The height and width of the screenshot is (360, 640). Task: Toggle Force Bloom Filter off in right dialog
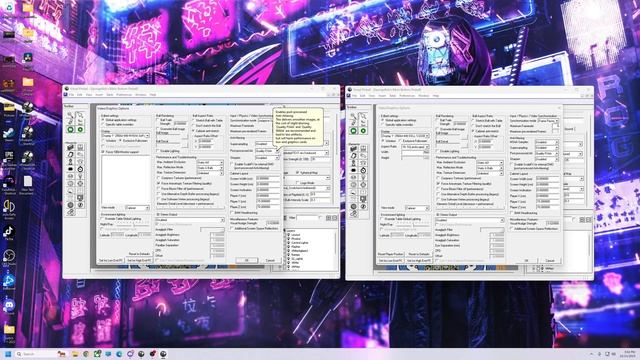coord(460,189)
